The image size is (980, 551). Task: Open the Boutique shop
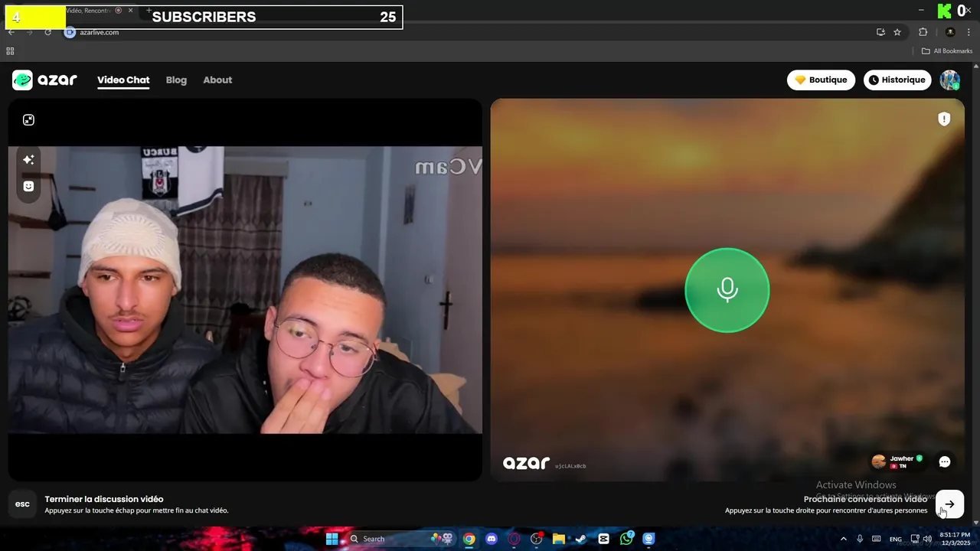pyautogui.click(x=821, y=80)
